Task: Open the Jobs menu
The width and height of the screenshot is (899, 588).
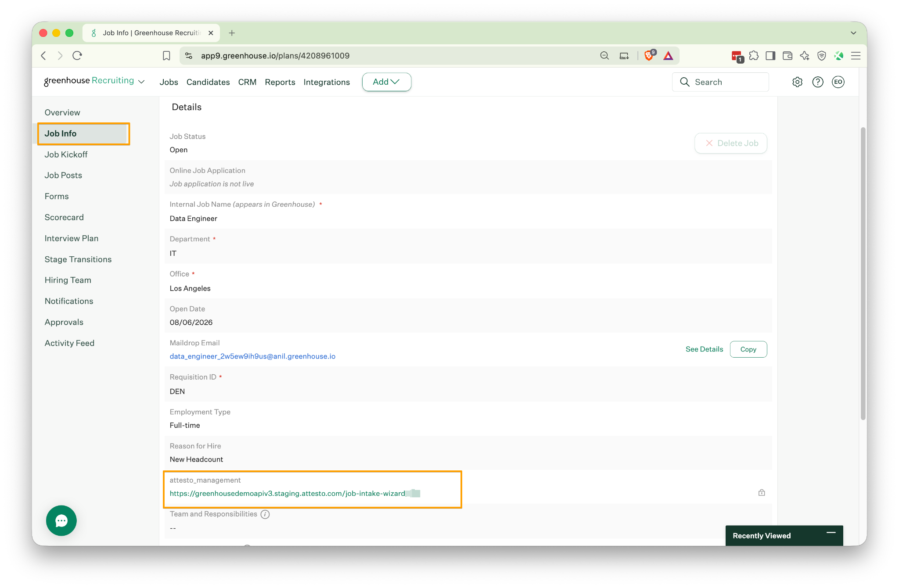Action: tap(169, 82)
